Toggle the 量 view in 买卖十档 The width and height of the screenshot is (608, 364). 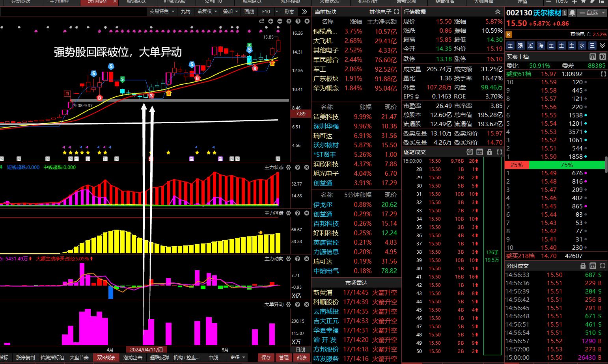(593, 57)
